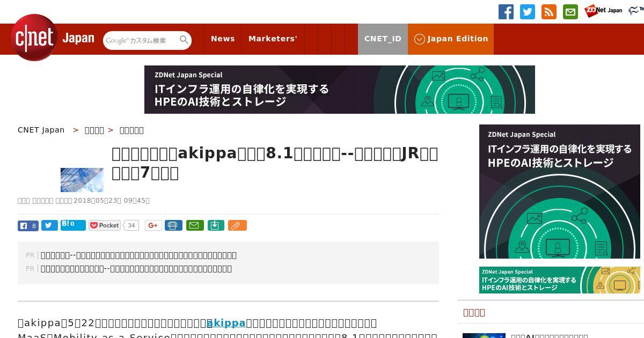Open the first PR sponsored link

(138, 255)
